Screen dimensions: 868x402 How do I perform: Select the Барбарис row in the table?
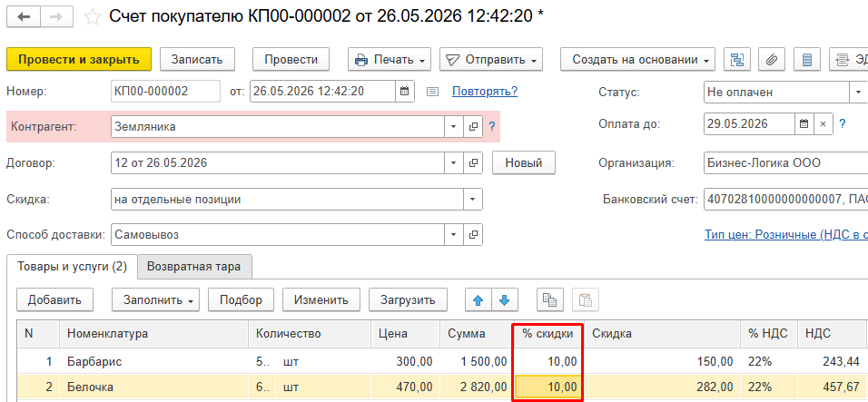[x=442, y=362]
